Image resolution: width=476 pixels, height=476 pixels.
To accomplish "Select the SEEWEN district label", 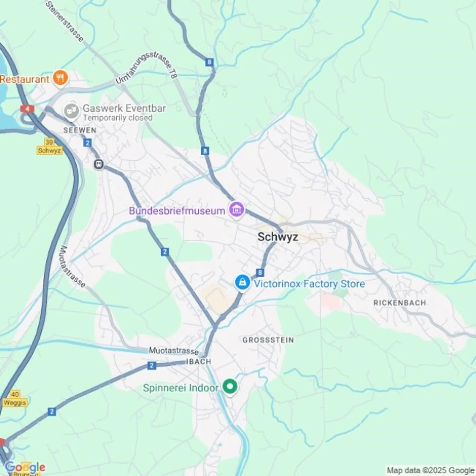I will pos(80,130).
